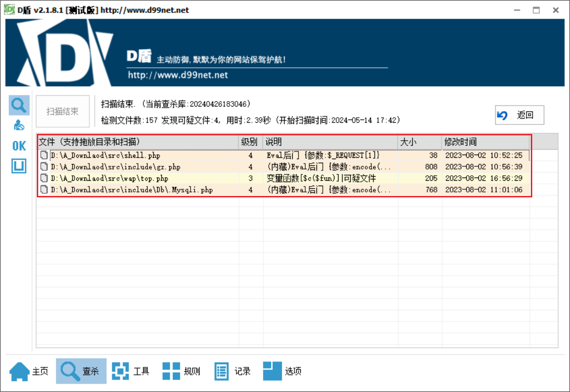
Task: Open the 规则 rules tab
Action: [181, 371]
